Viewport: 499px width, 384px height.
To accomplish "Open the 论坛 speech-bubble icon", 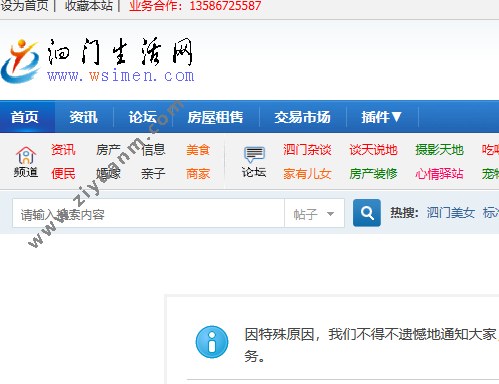I will coord(254,155).
